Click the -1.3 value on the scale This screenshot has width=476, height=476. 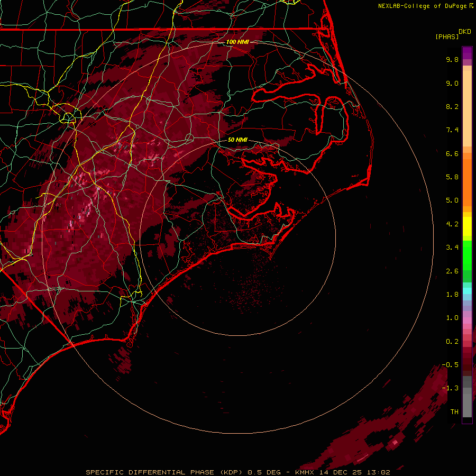[x=450, y=388]
